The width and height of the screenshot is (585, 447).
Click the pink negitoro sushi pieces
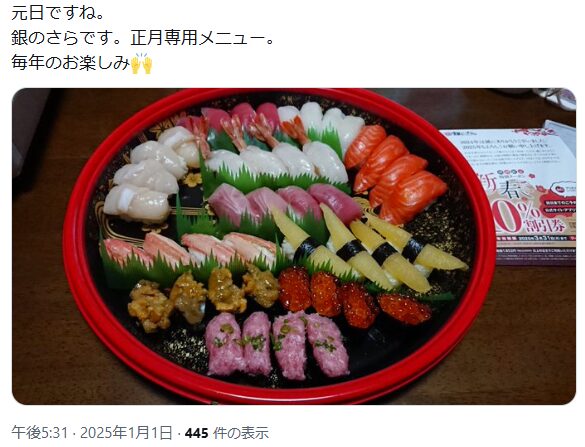point(278,344)
